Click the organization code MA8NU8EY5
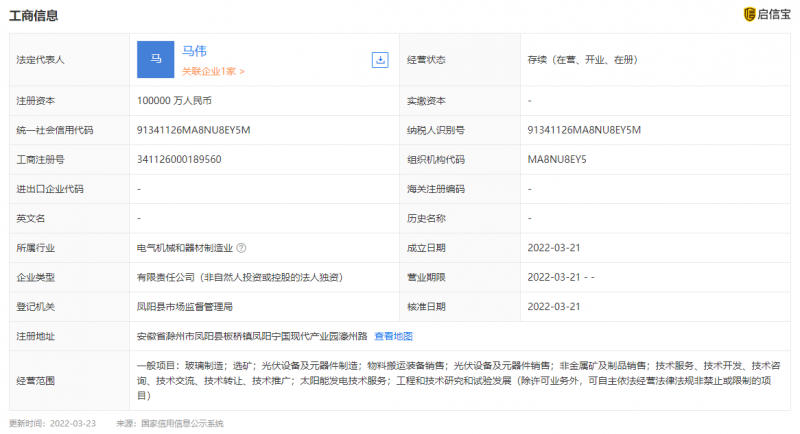Viewport: 800px width, 434px height. coord(557,159)
